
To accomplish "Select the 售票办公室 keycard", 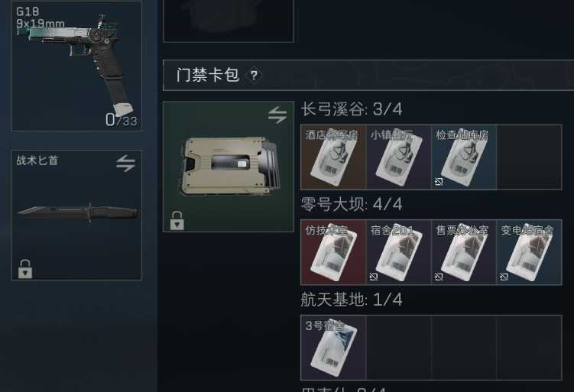I will [x=464, y=252].
